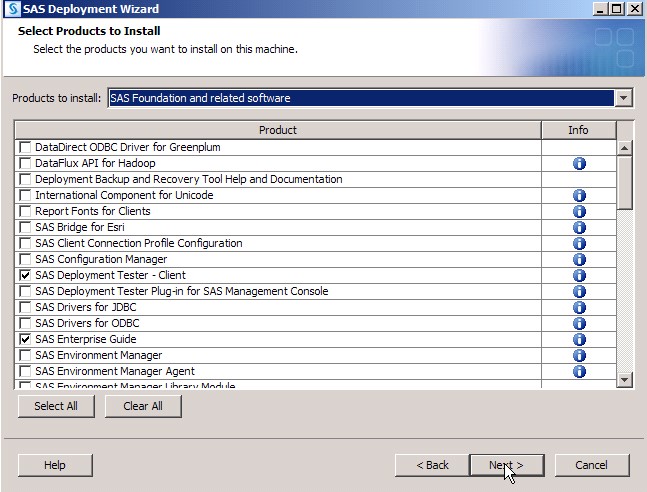The image size is (647, 492).
Task: Close the SAS Deployment Wizard window
Action: pyautogui.click(x=635, y=9)
